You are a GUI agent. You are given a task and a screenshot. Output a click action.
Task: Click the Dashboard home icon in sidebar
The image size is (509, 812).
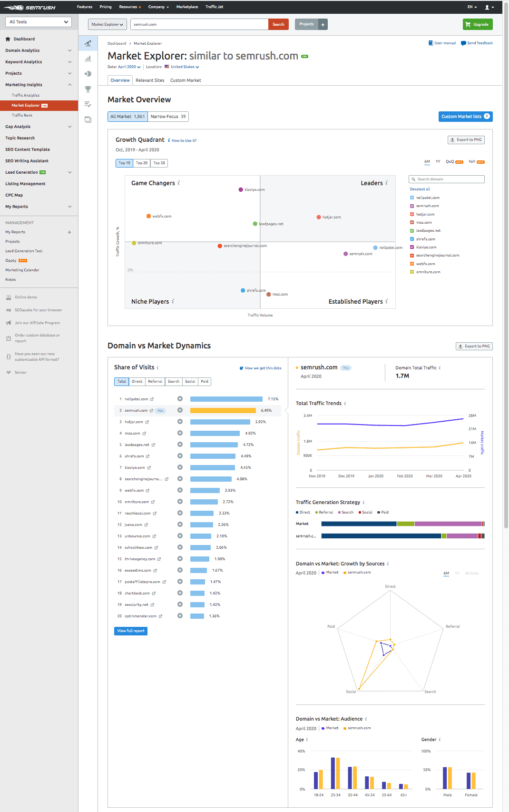(x=8, y=39)
